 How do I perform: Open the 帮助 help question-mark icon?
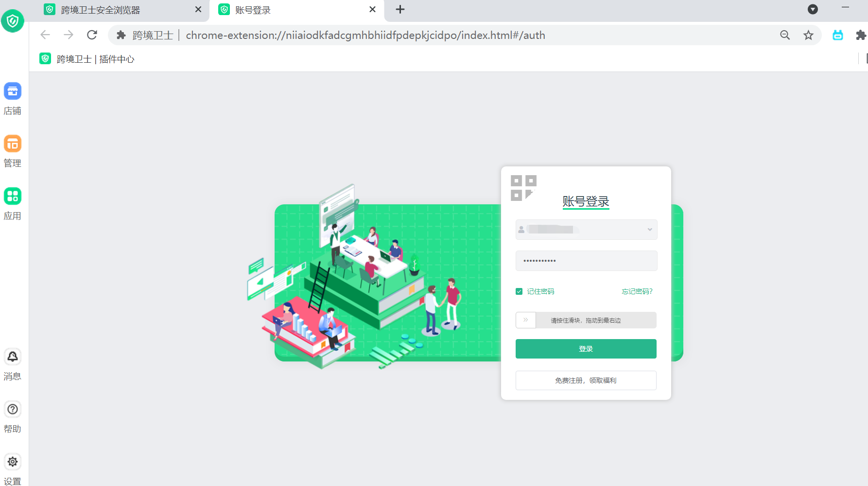[13, 409]
